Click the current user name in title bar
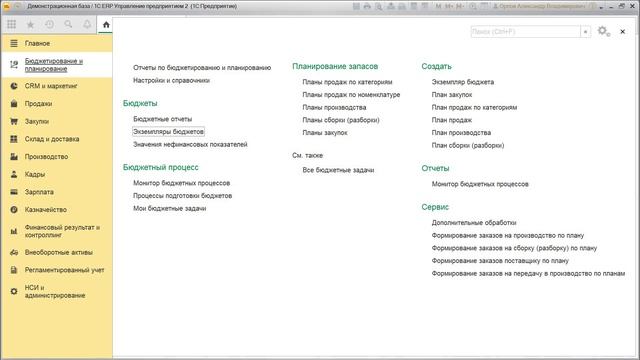Image resolution: width=640 pixels, height=360 pixels. [x=540, y=7]
